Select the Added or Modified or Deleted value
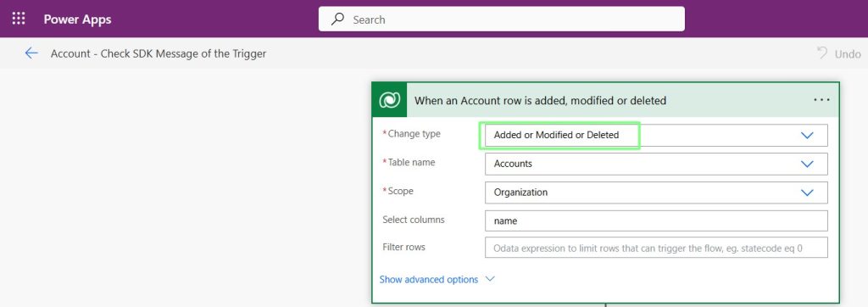The width and height of the screenshot is (868, 307). (x=556, y=135)
